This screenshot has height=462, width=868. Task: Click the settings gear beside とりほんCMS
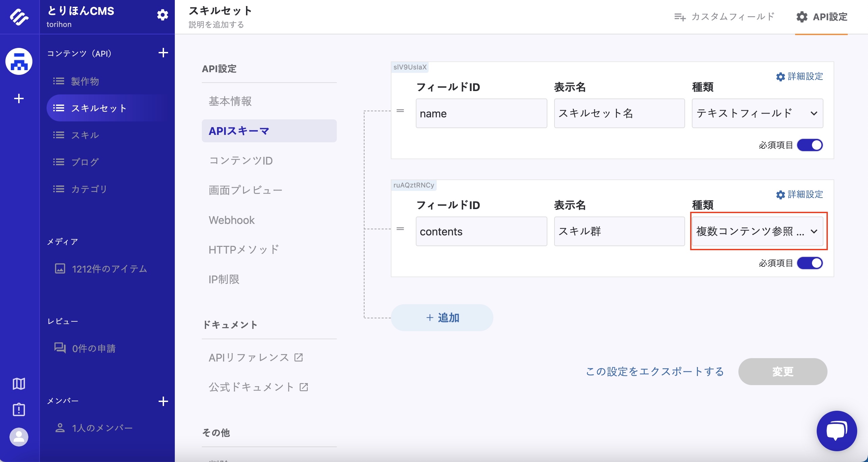click(x=163, y=15)
